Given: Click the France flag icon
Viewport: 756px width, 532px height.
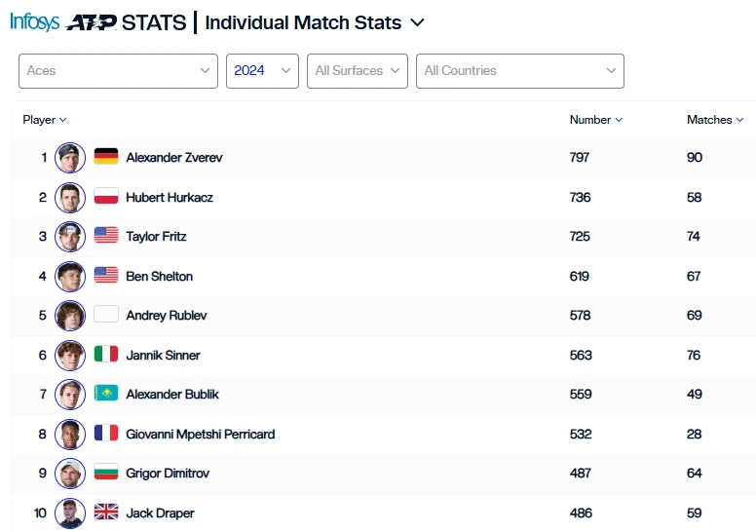Looking at the screenshot, I should click(106, 434).
